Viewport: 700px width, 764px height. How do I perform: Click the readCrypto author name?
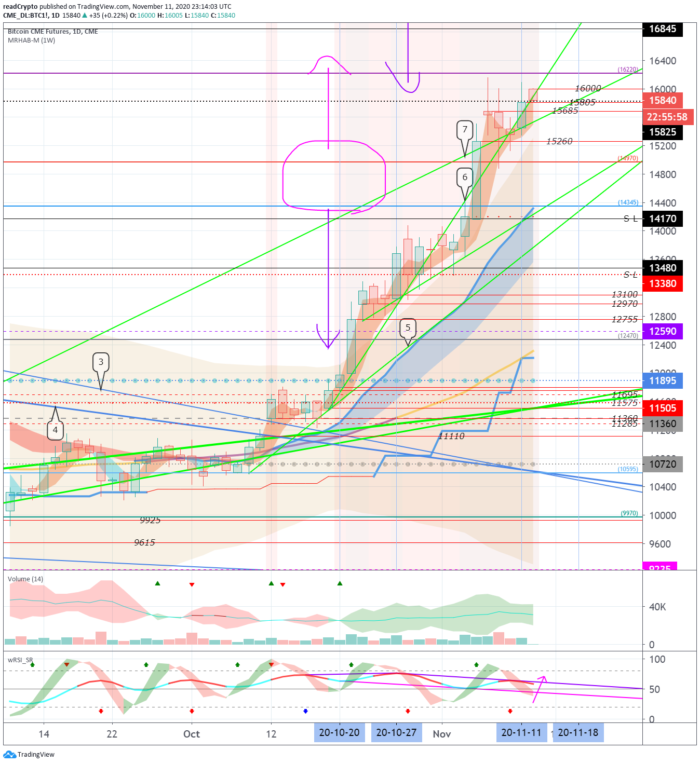pyautogui.click(x=20, y=7)
